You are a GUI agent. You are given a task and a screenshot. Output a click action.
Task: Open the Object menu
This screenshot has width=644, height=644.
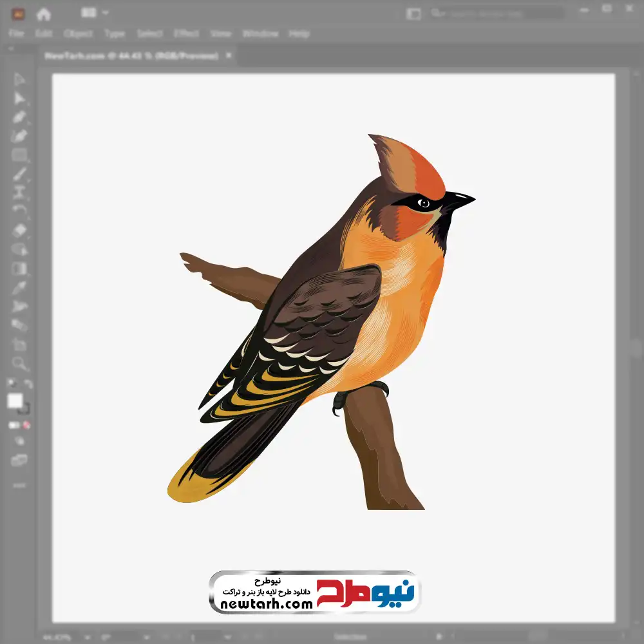click(77, 33)
